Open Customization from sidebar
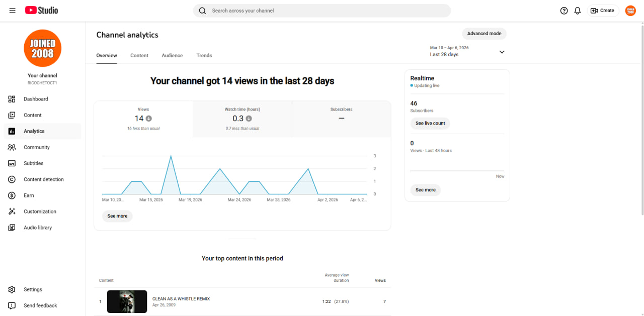Screen dimensions: 644x316 coord(42,212)
